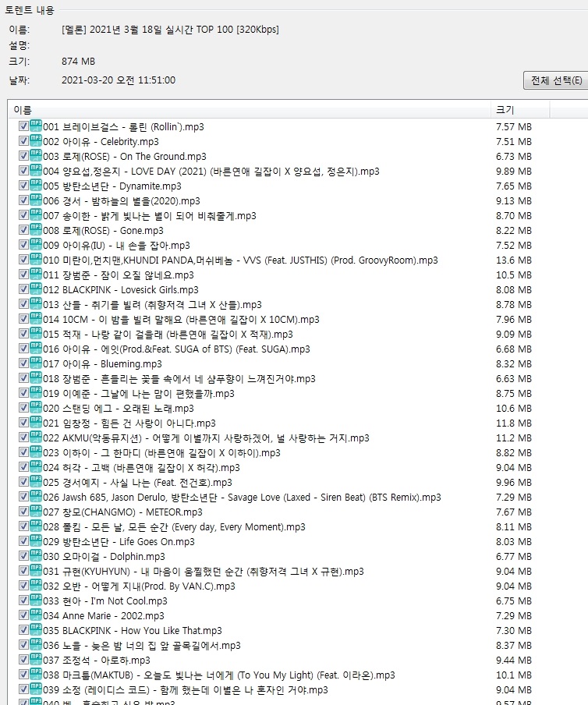Click MP3 icon of 033 현아 I'm Not Cool
The height and width of the screenshot is (705, 588).
(36, 600)
